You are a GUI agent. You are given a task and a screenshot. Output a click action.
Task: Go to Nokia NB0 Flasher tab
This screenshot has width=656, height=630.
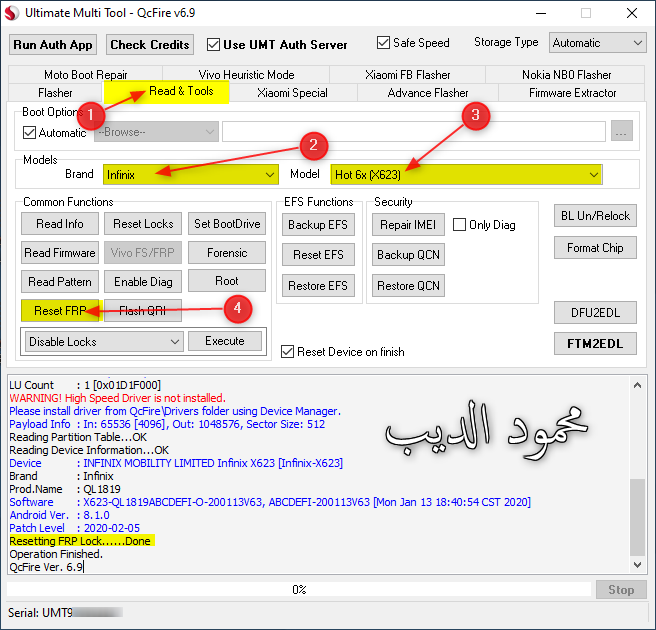(566, 74)
